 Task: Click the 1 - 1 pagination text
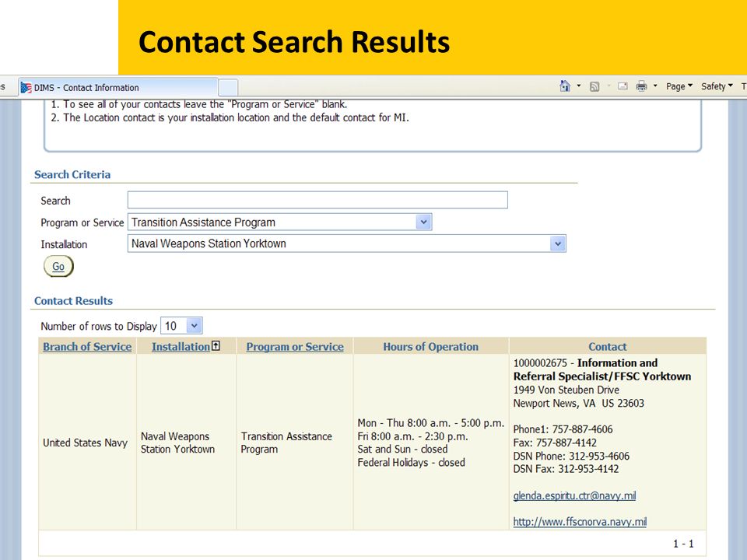683,544
